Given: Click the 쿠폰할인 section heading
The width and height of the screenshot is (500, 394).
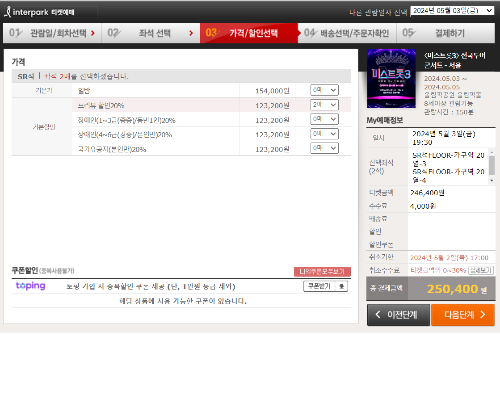Looking at the screenshot, I should point(25,270).
